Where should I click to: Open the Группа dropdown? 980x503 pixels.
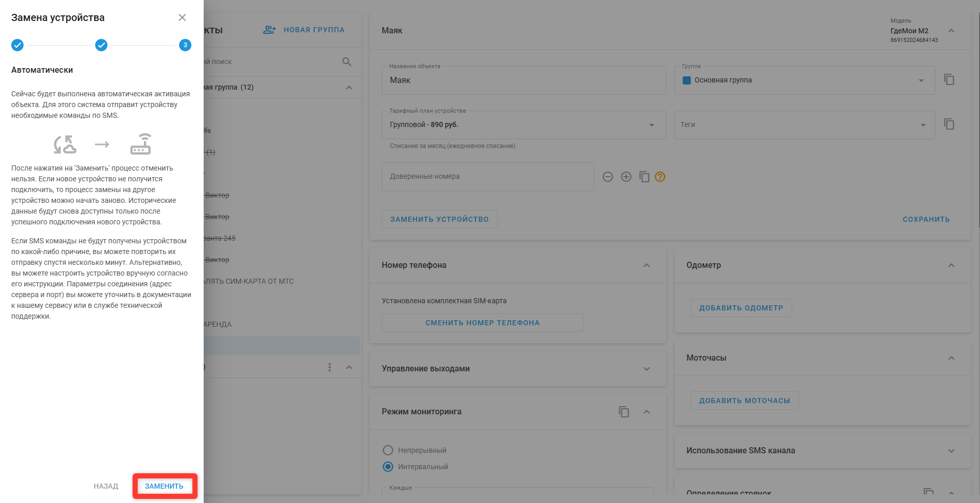tap(804, 80)
